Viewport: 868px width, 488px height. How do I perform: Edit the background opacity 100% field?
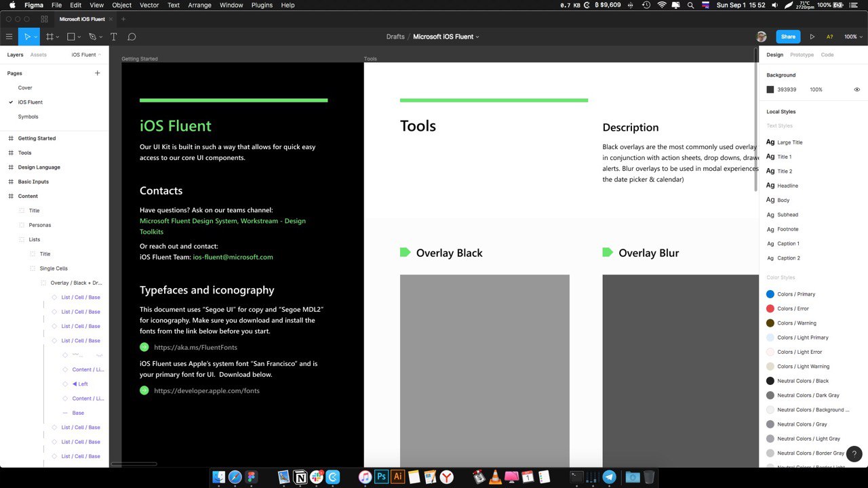click(x=816, y=89)
